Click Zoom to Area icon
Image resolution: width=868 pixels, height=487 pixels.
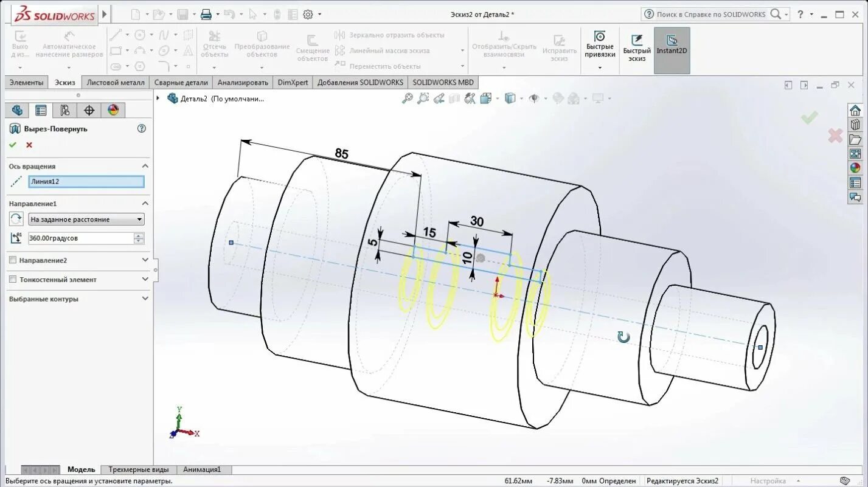(423, 98)
